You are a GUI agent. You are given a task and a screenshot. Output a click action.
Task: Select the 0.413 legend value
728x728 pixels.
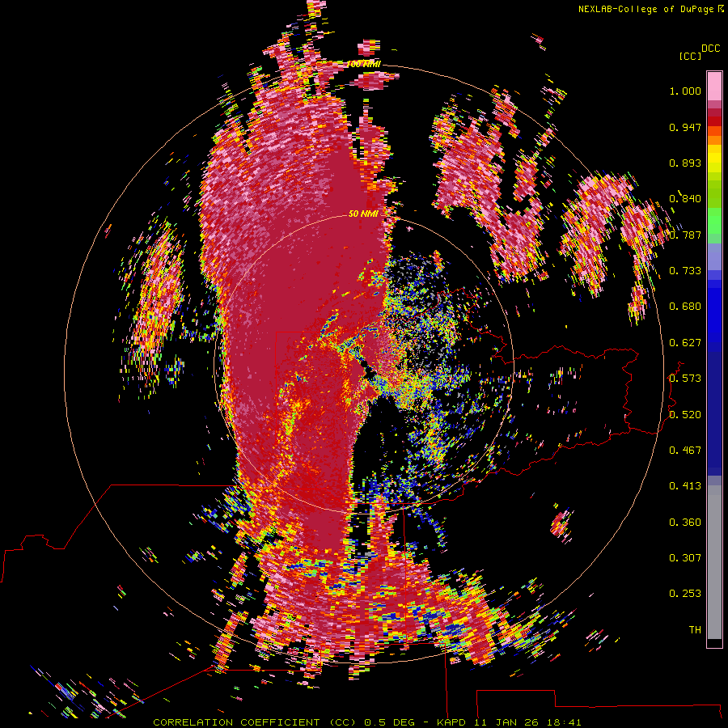coord(685,486)
